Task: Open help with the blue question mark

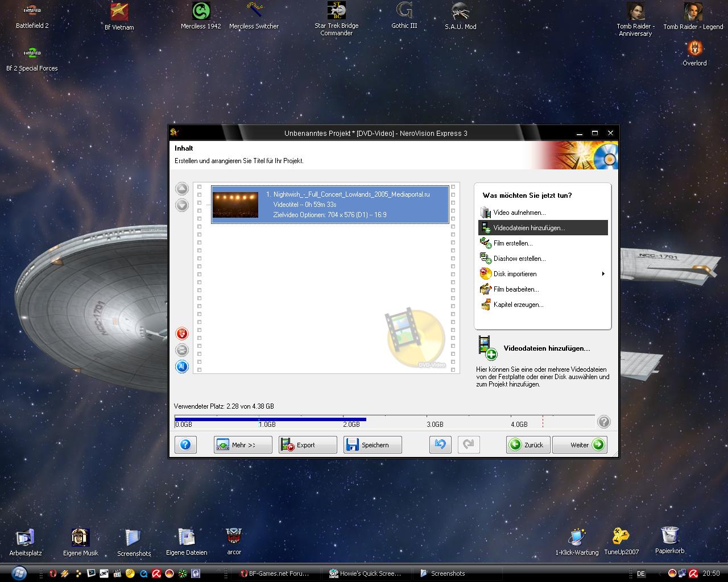Action: (185, 444)
